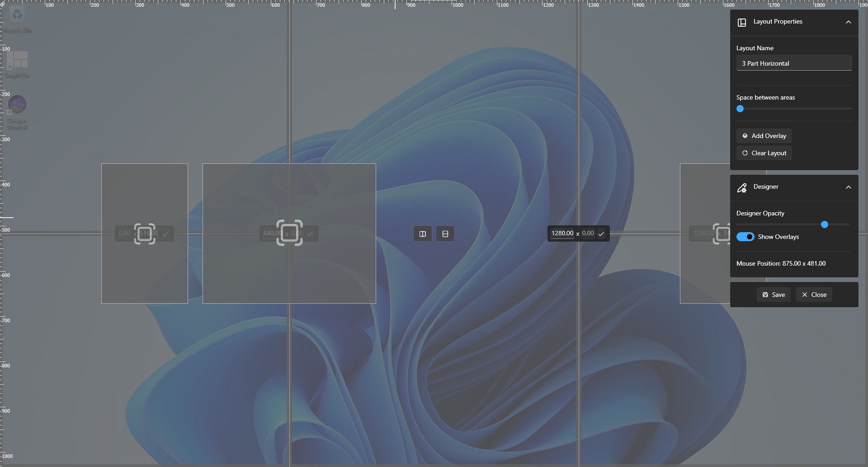Click the focus frame icon in the leftmost overlay
Image resolution: width=868 pixels, height=467 pixels.
point(145,233)
